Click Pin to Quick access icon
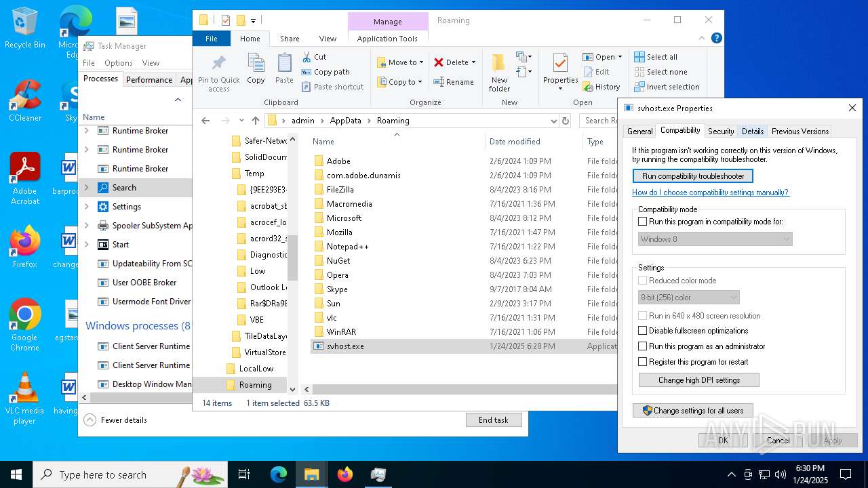868x488 pixels. coord(219,73)
